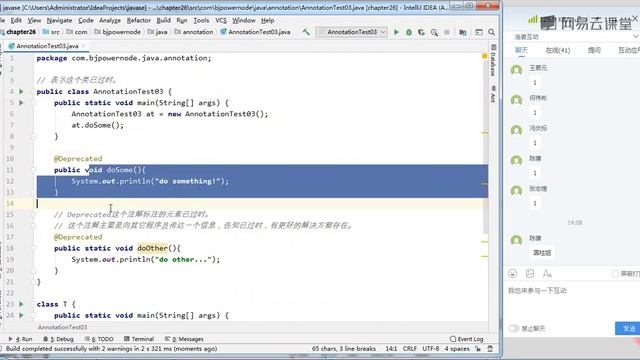Open the Refactor menu
640x360 pixels.
point(139,20)
